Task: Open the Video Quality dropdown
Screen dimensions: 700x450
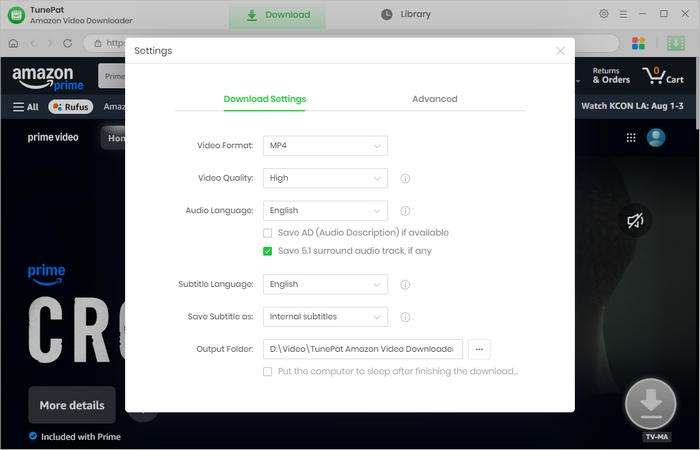Action: (x=325, y=178)
